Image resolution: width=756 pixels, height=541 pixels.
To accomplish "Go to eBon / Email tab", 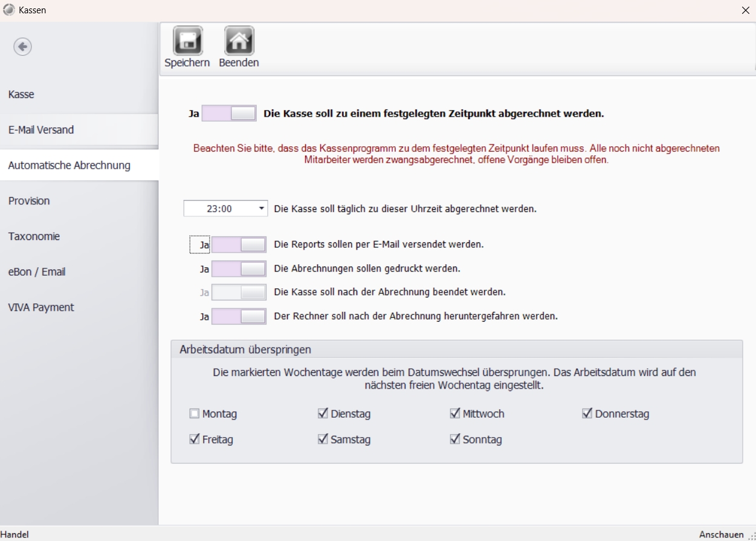I will (x=37, y=272).
